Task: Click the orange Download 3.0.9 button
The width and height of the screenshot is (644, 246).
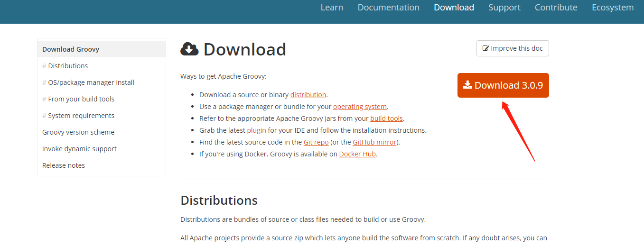Action: 503,85
